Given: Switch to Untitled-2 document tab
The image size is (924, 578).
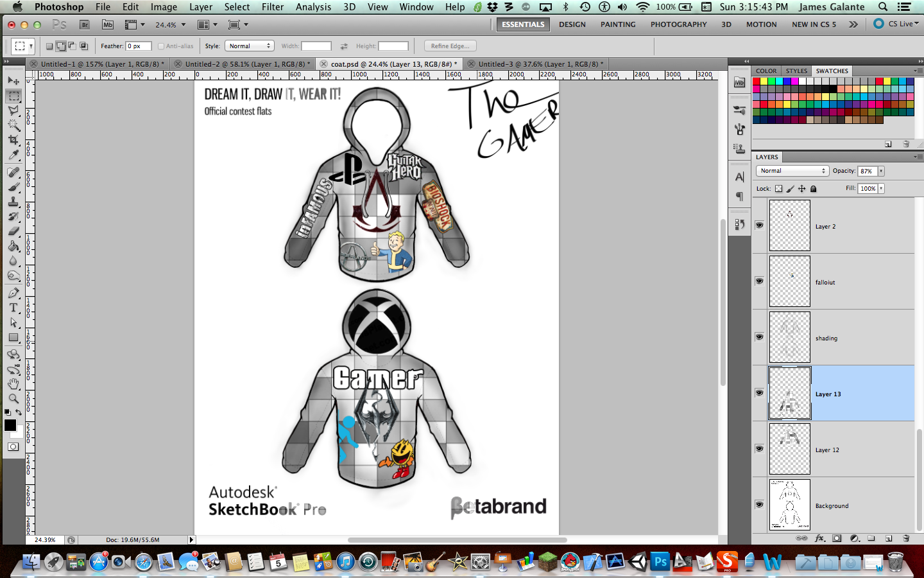Looking at the screenshot, I should [x=244, y=64].
